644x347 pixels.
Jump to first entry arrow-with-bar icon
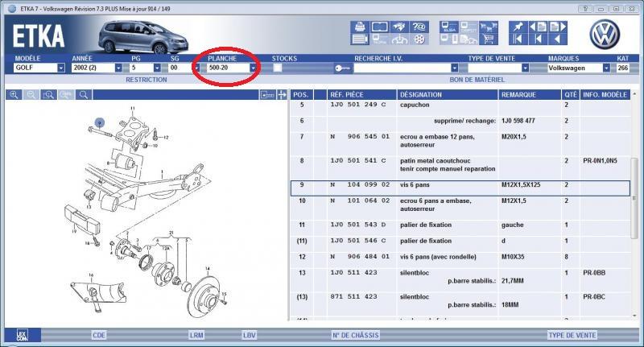518,39
